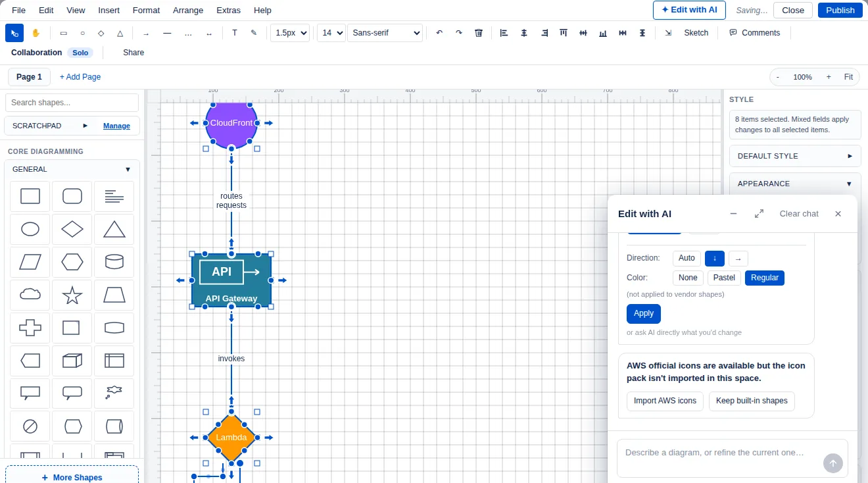Click the Publish button

pos(840,10)
